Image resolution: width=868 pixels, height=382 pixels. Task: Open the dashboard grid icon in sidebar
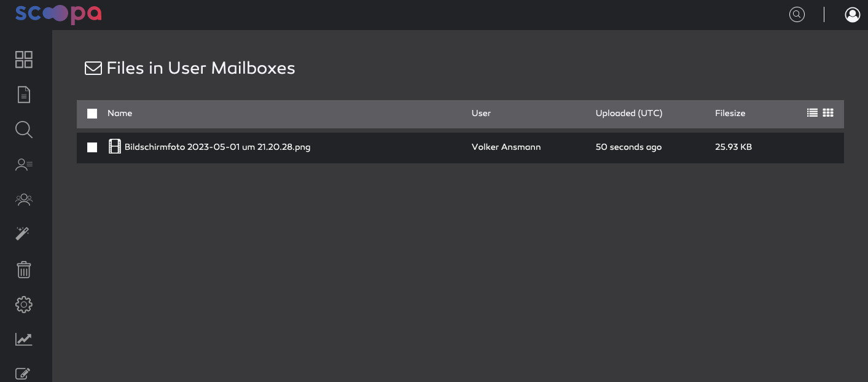pos(24,60)
